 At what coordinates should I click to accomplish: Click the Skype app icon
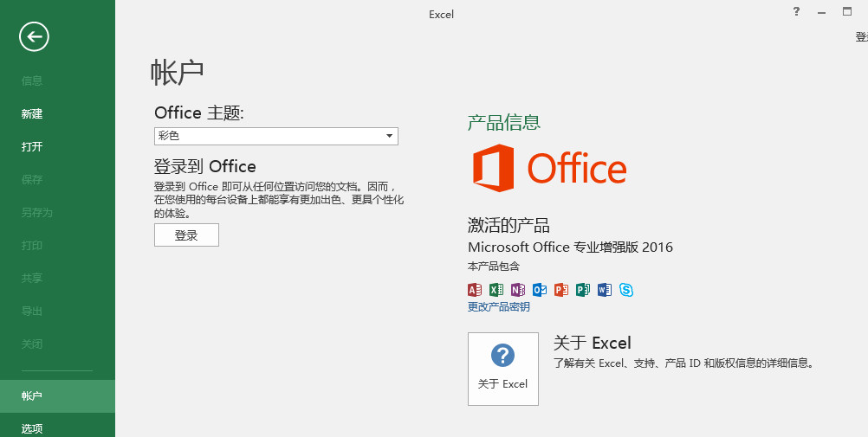click(x=626, y=289)
